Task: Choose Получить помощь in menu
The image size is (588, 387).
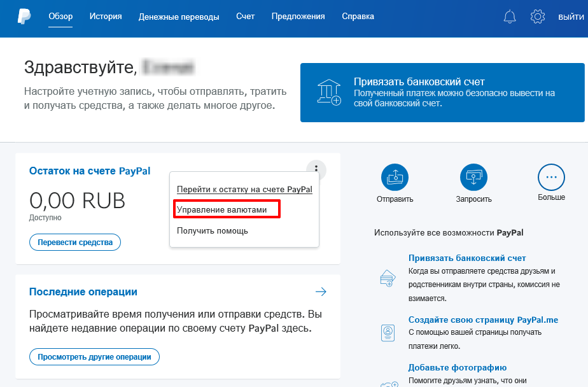Action: tap(213, 230)
